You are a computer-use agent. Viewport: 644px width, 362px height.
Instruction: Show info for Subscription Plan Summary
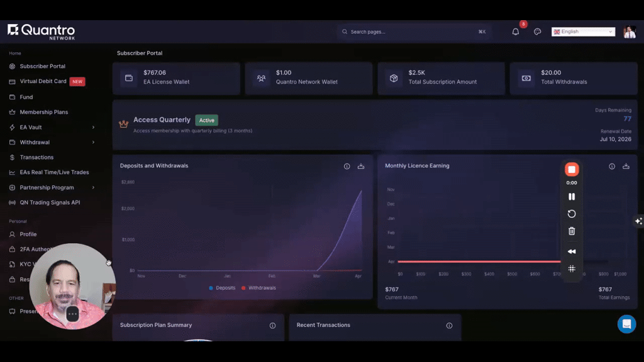[273, 326]
